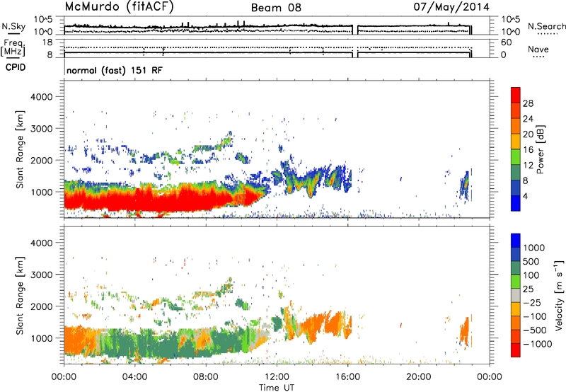Click the -25 label on velocity colorbar
This screenshot has height=392, width=566.
(x=531, y=303)
